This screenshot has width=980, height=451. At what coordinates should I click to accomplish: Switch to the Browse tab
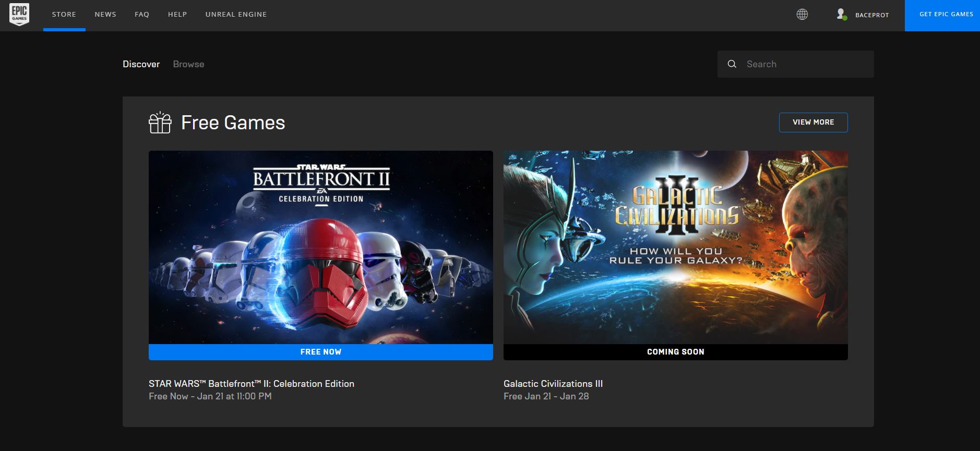coord(188,64)
